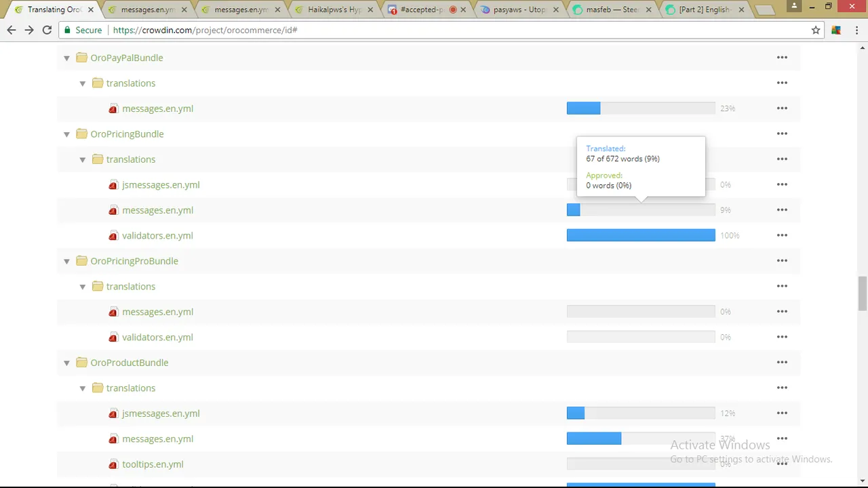Click the OroPricingBundle folder icon
The height and width of the screenshot is (488, 868).
point(81,134)
